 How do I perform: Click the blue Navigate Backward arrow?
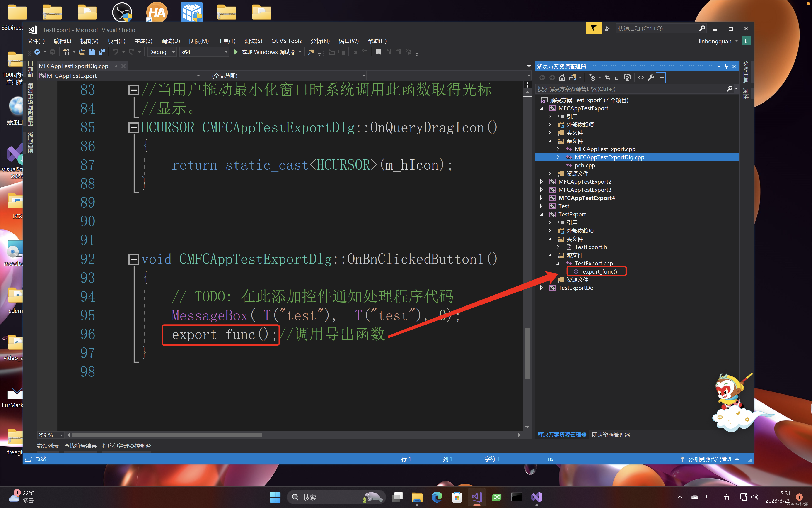point(37,52)
